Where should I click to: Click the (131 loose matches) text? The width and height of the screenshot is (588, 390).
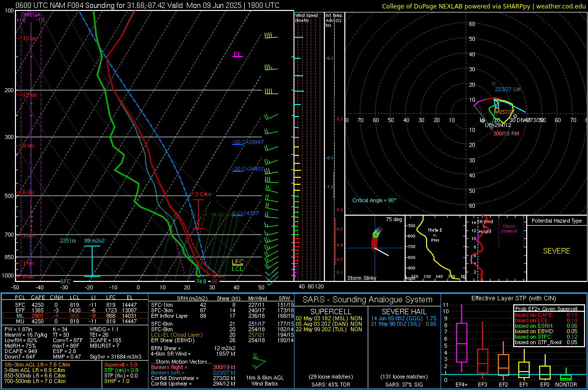coord(404,377)
